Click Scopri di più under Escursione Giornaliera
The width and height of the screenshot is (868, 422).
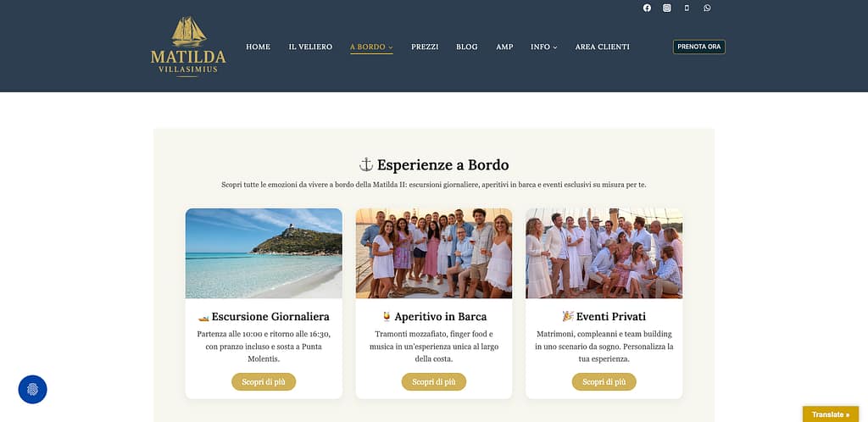click(264, 381)
